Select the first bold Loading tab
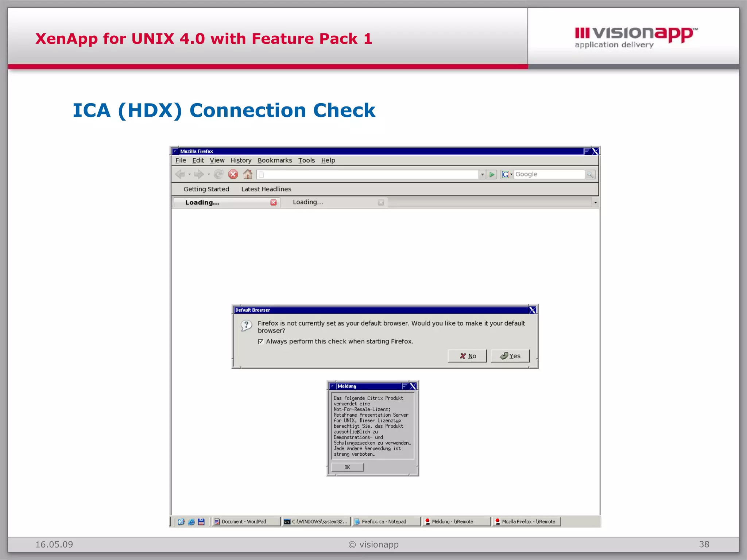This screenshot has height=560, width=747. 226,202
